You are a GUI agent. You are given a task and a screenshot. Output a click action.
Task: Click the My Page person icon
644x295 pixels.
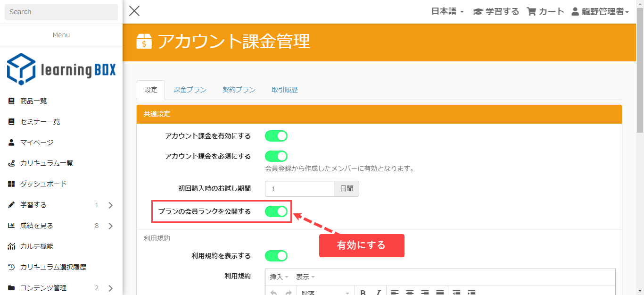pyautogui.click(x=12, y=143)
